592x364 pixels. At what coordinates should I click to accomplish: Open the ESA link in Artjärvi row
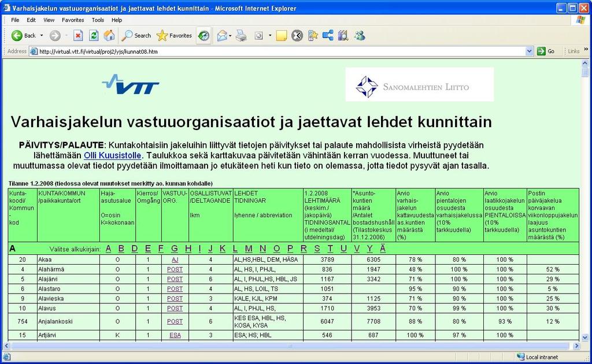pyautogui.click(x=175, y=335)
